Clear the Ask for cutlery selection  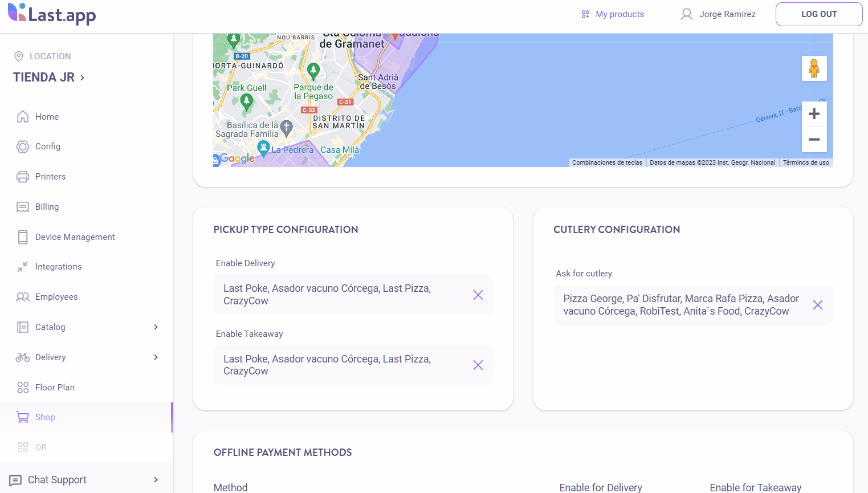coord(818,304)
